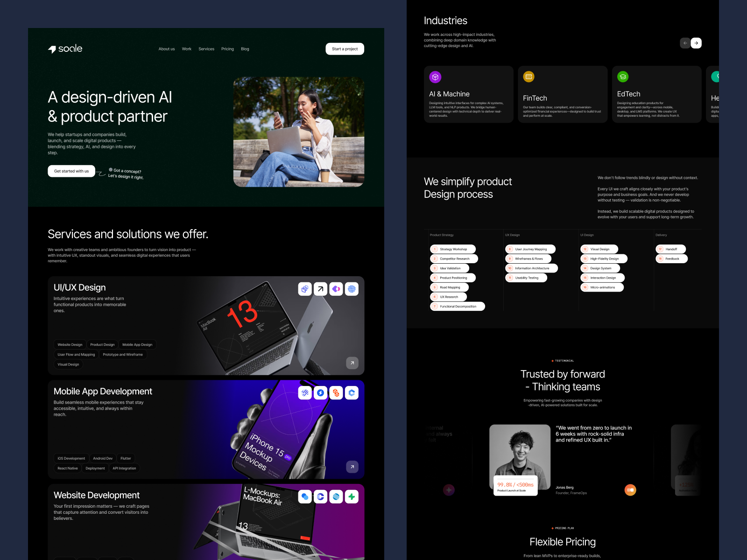The height and width of the screenshot is (560, 747).
Task: Navigate to the Blog menu item
Action: (245, 49)
